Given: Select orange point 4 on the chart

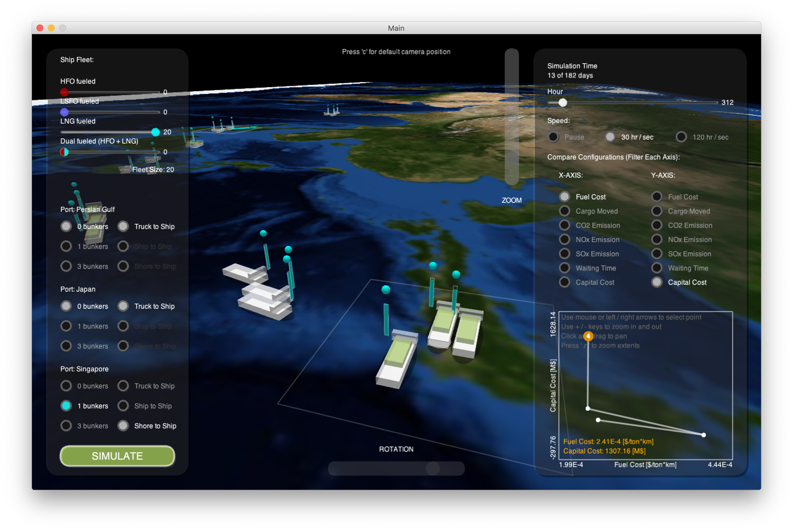Looking at the screenshot, I should (x=588, y=336).
